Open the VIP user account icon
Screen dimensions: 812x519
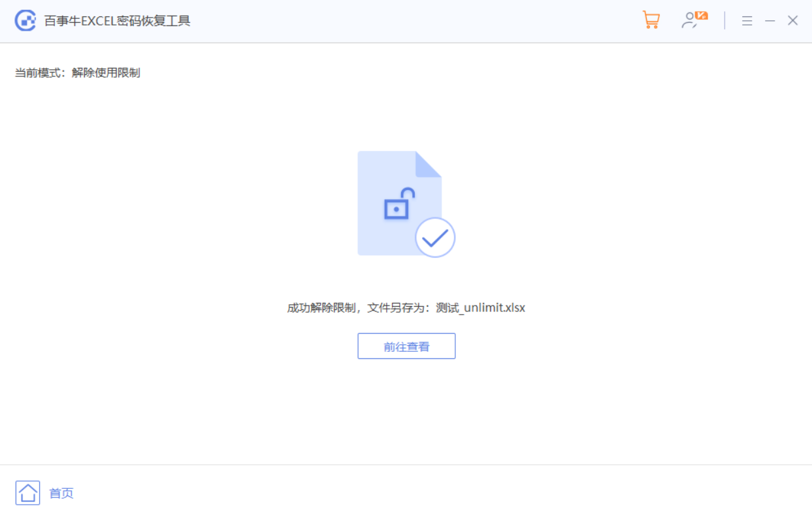pos(694,20)
